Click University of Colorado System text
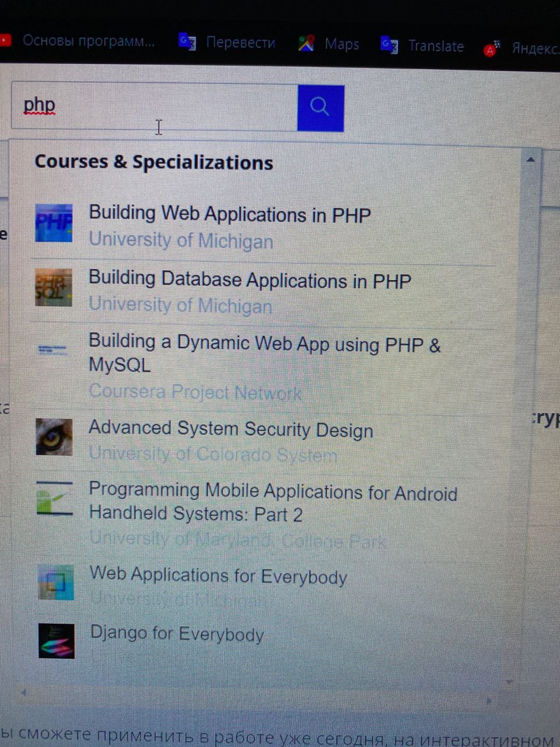Image resolution: width=560 pixels, height=747 pixels. 213,453
